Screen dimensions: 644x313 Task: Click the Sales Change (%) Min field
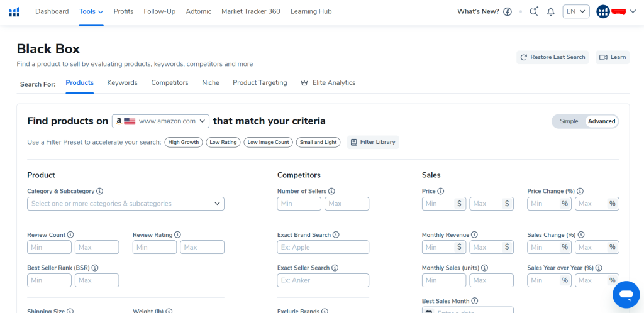[550, 248]
